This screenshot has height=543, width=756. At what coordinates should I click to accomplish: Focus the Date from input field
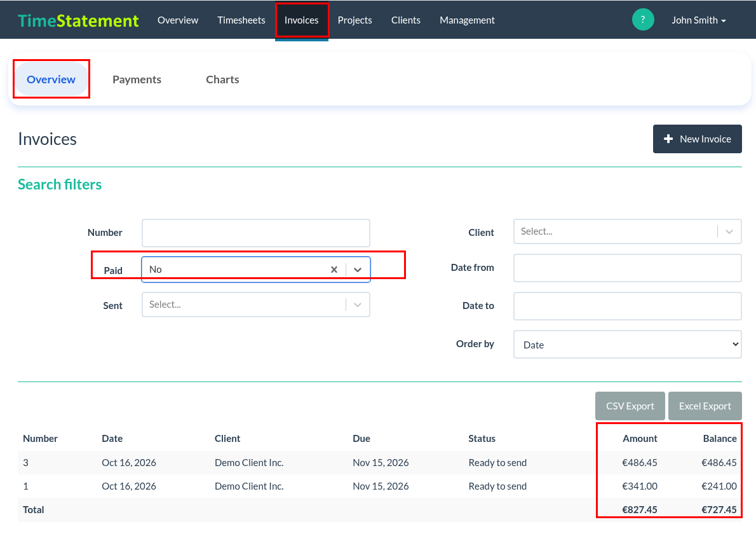[627, 268]
